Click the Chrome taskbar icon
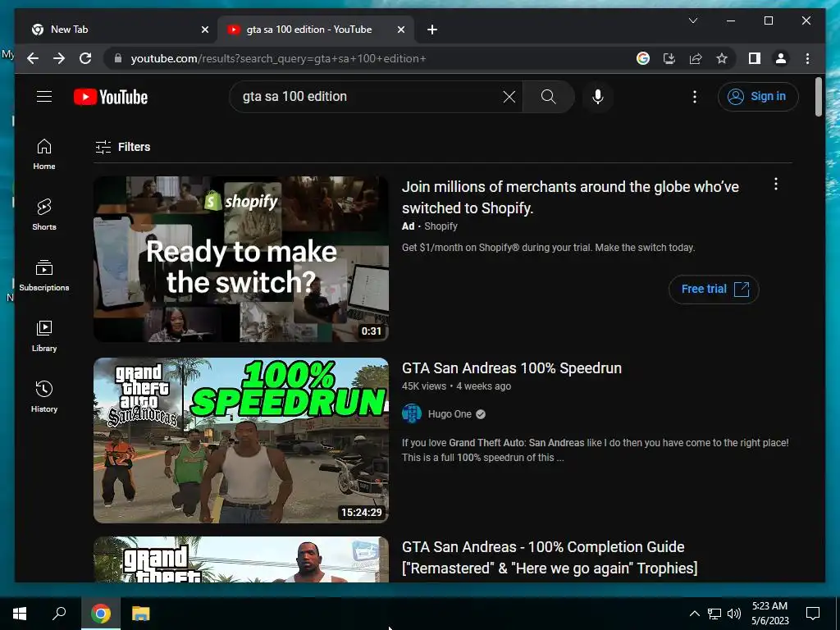The width and height of the screenshot is (840, 630). point(100,614)
